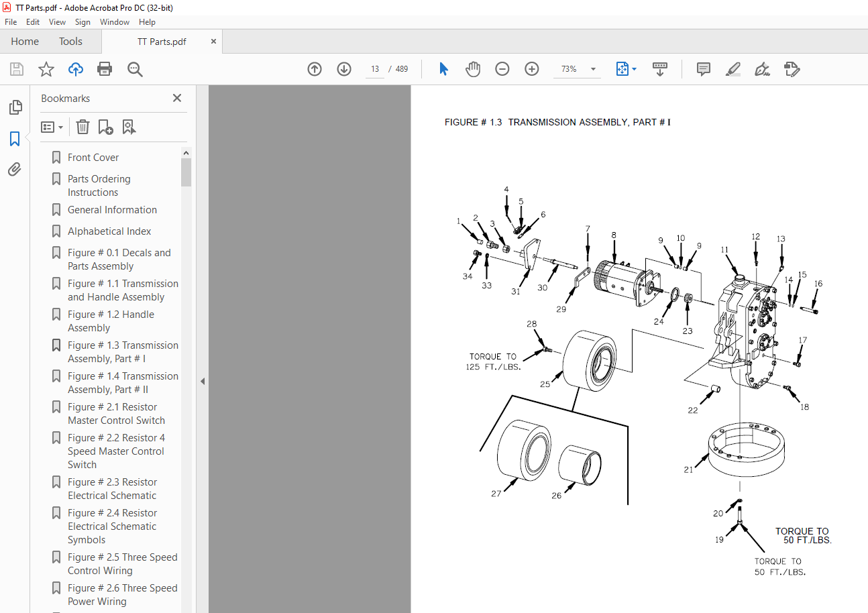
Task: Open the Front Cover bookmark
Action: 93,158
